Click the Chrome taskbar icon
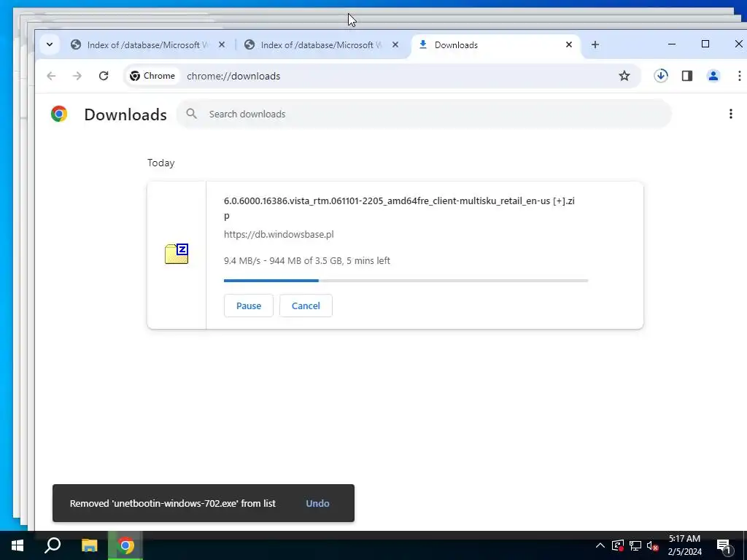Viewport: 747px width, 560px height. click(125, 545)
